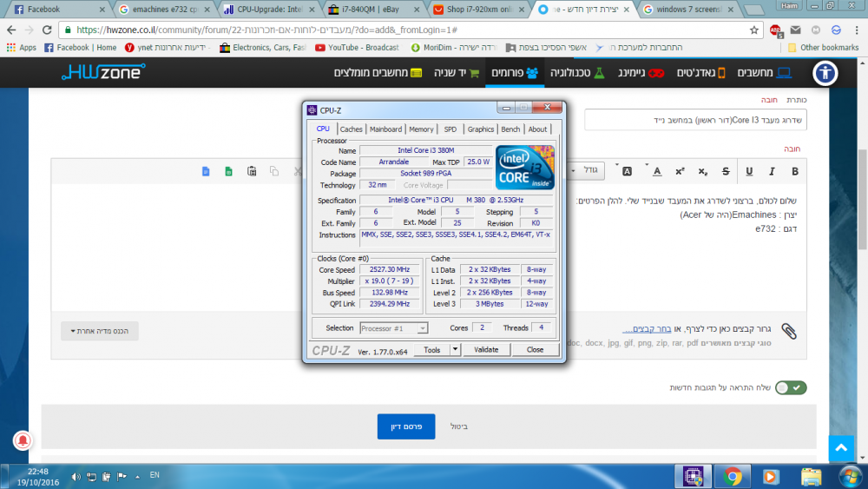Open background color picker in editor

click(627, 172)
